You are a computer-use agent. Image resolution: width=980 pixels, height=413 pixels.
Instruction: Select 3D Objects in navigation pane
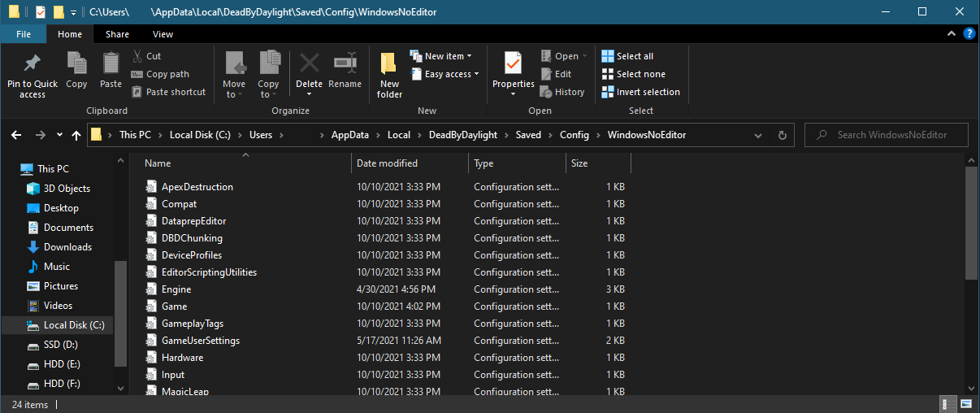click(67, 189)
